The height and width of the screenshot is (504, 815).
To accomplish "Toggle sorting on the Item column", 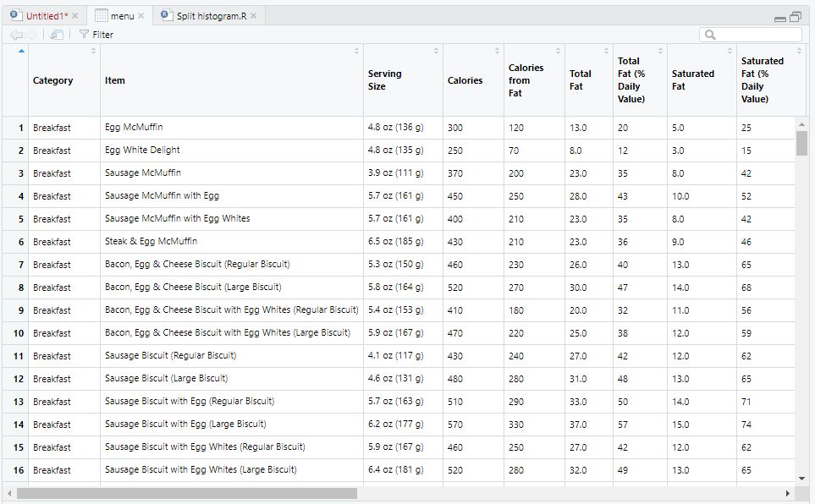I will tap(356, 52).
